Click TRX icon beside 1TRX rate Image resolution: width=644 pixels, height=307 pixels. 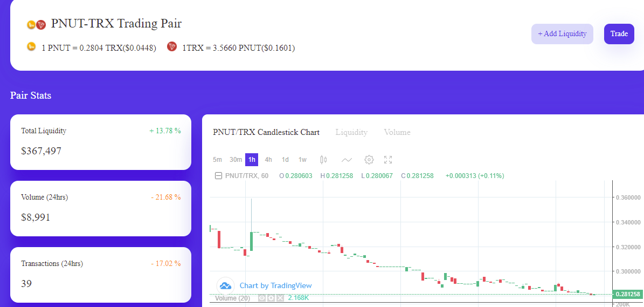pos(172,46)
